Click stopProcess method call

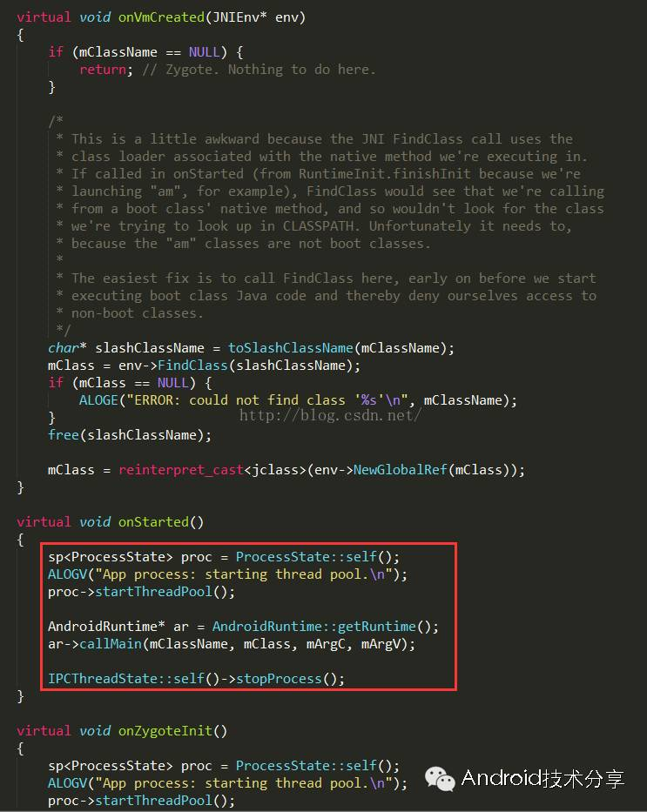[279, 679]
